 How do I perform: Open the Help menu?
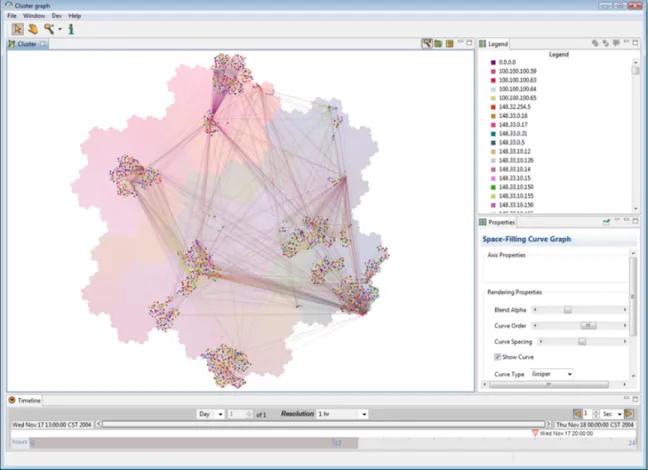click(x=75, y=16)
